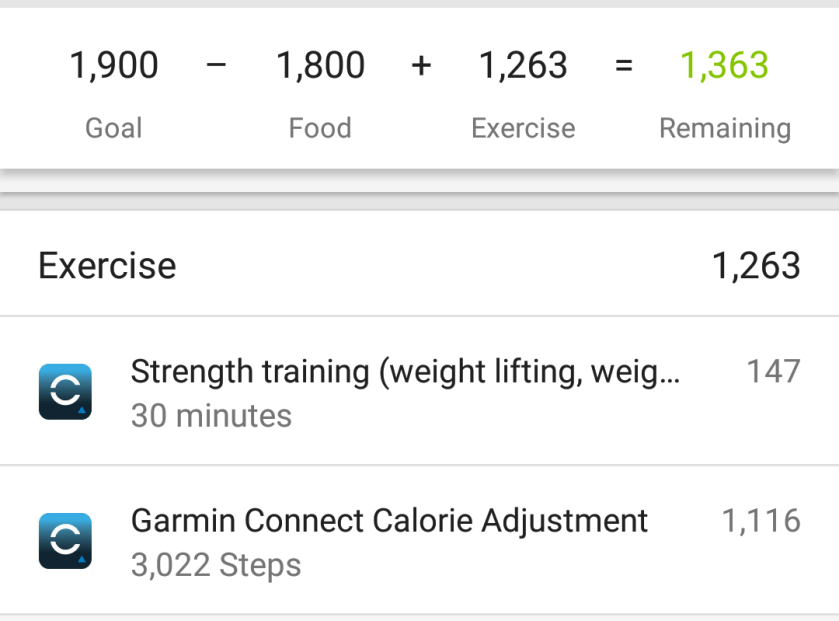The width and height of the screenshot is (839, 621).
Task: Select the Exercise section header title
Action: (107, 266)
